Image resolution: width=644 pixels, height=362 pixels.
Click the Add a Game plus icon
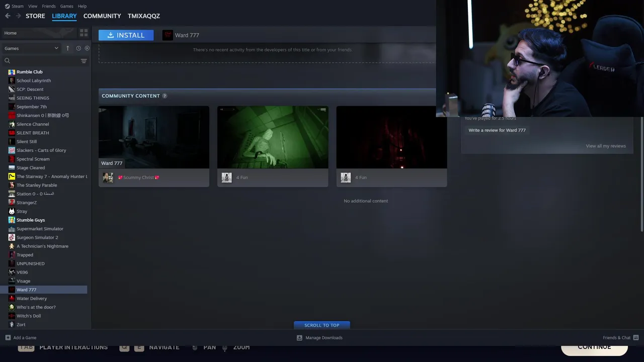coord(8,337)
